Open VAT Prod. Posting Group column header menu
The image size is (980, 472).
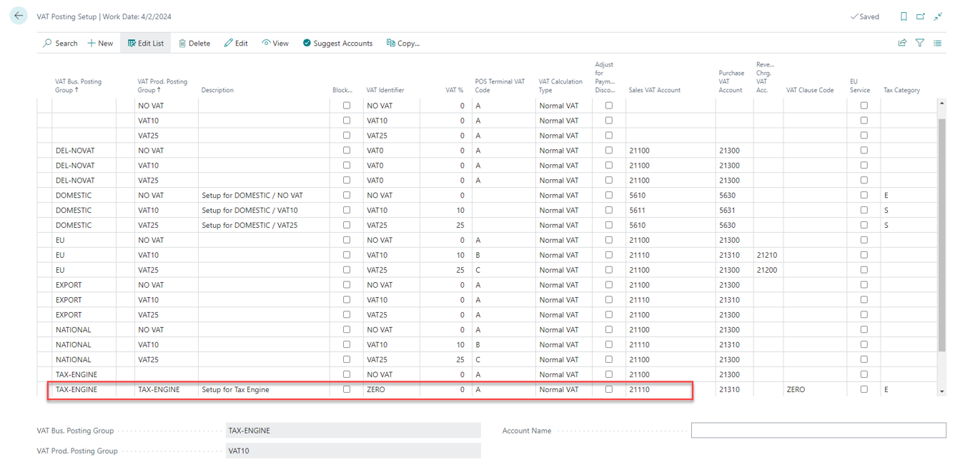coord(162,86)
